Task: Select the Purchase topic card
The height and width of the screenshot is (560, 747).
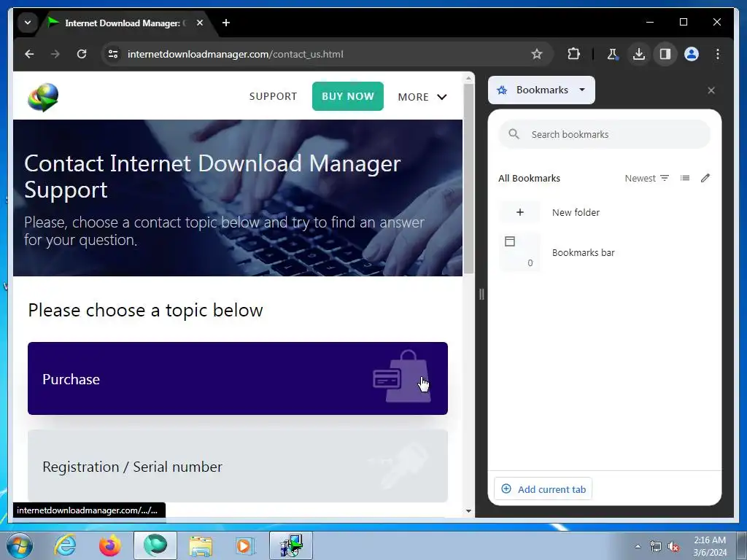Action: click(x=238, y=378)
